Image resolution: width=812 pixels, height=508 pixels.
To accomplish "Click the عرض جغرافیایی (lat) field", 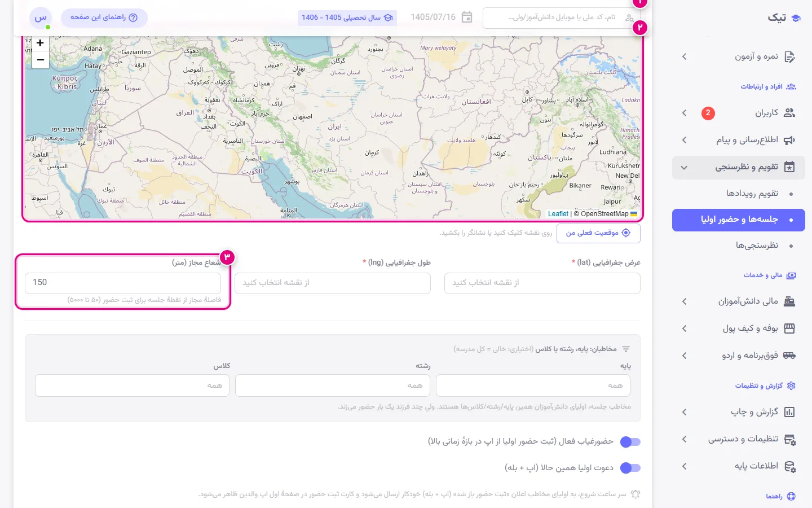I will pyautogui.click(x=542, y=283).
